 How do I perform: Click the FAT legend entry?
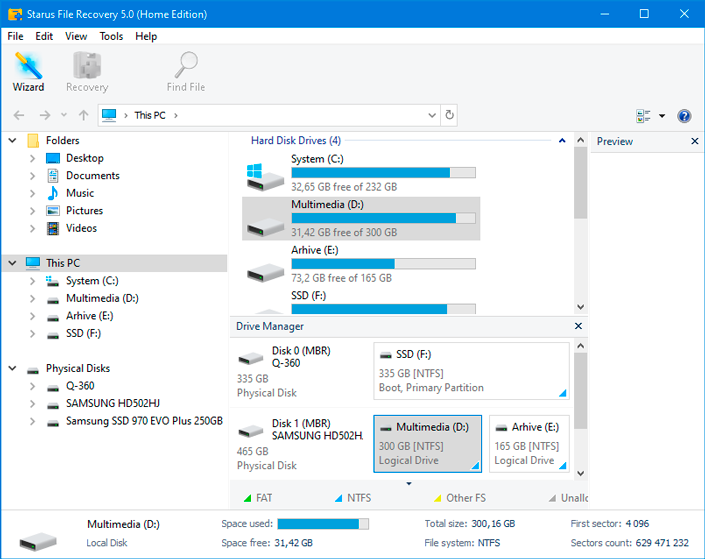point(258,498)
